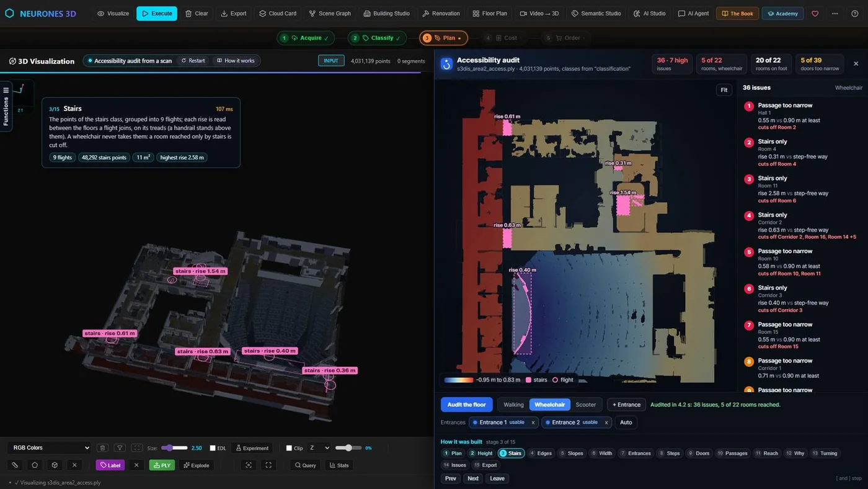Adjust the clip percentage slider
This screenshot has width=868, height=489.
click(x=348, y=447)
